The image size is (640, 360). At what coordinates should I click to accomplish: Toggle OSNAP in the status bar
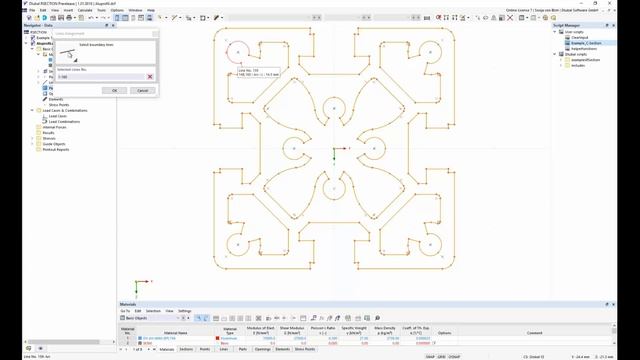tap(454, 357)
